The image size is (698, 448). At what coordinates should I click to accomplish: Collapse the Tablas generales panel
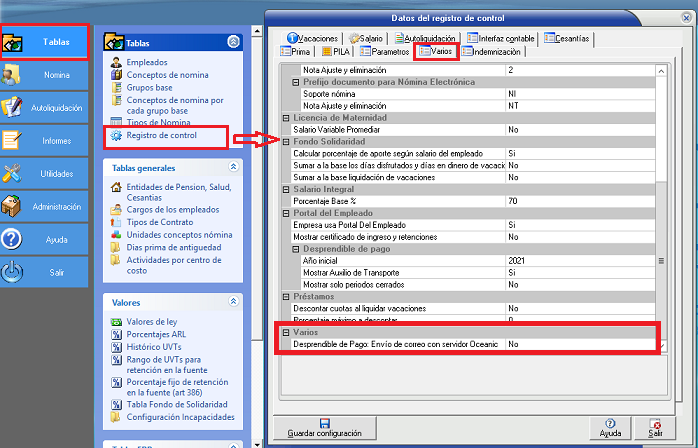point(234,167)
